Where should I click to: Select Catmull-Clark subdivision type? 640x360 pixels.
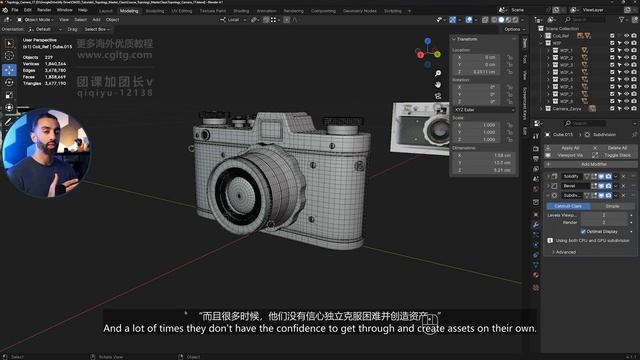tap(568, 206)
